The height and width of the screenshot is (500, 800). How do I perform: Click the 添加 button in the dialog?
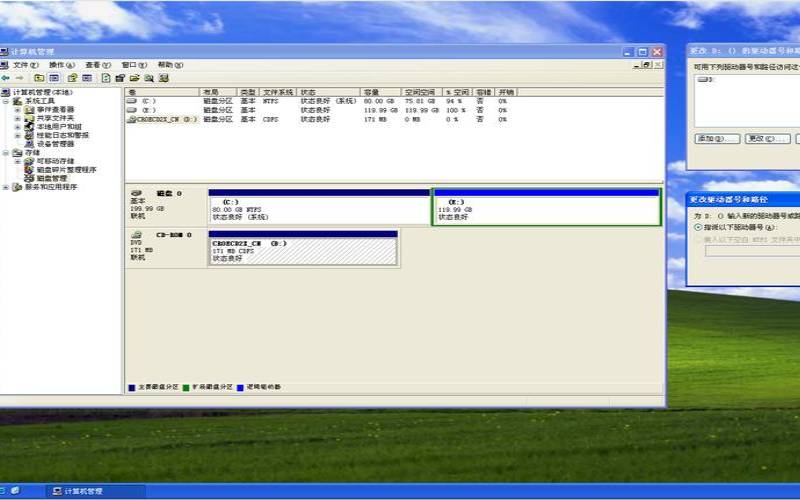tap(717, 139)
